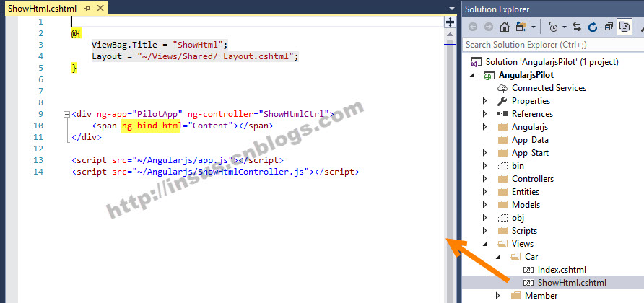
Task: Click the closing div tag on line 11
Action: tap(86, 137)
